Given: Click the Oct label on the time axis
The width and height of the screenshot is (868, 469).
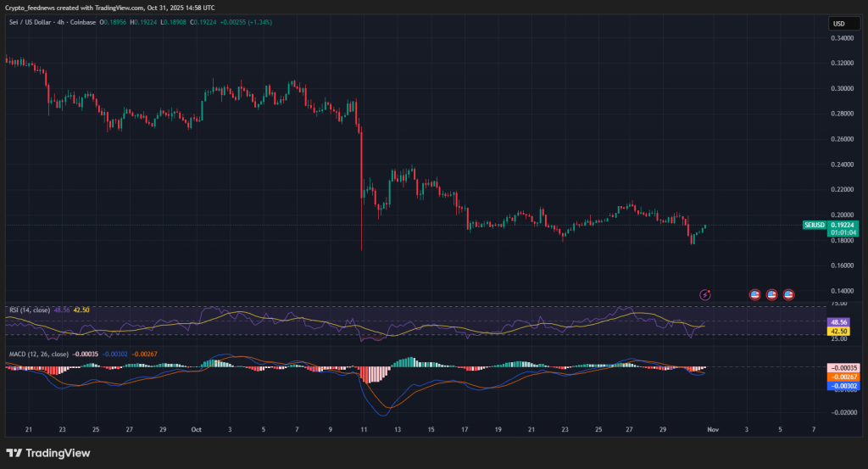Looking at the screenshot, I should pos(196,430).
